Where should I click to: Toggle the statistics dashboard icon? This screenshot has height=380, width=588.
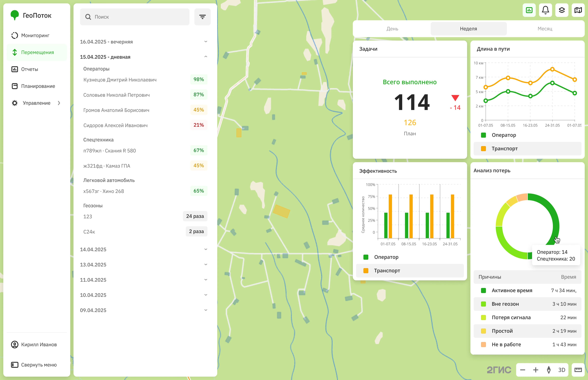(x=529, y=10)
